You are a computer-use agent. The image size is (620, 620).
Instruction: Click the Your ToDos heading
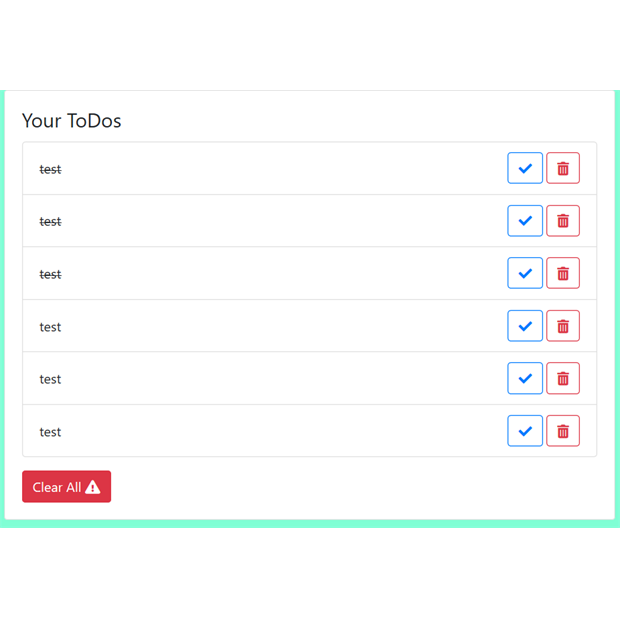click(72, 121)
